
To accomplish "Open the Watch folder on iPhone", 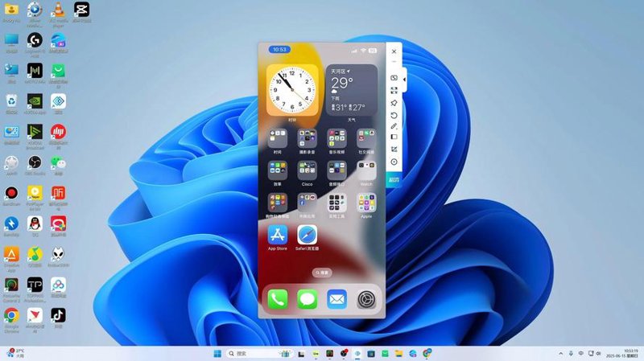I will point(366,170).
